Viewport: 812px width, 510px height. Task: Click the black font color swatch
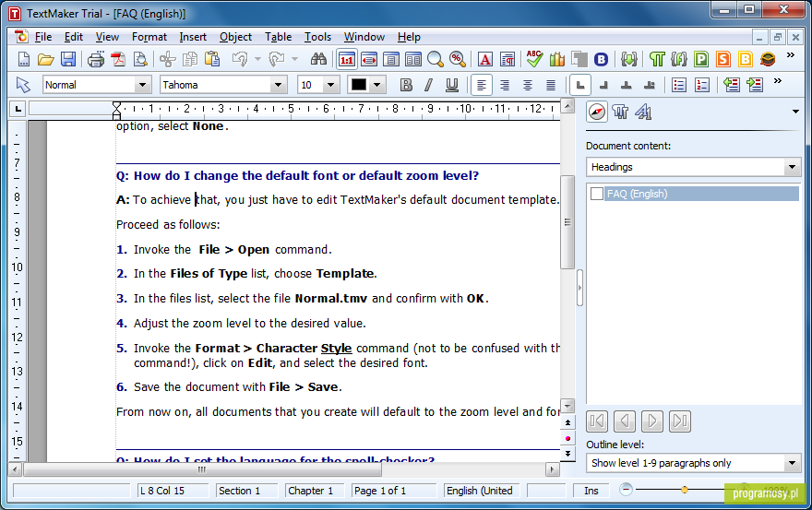pos(358,85)
